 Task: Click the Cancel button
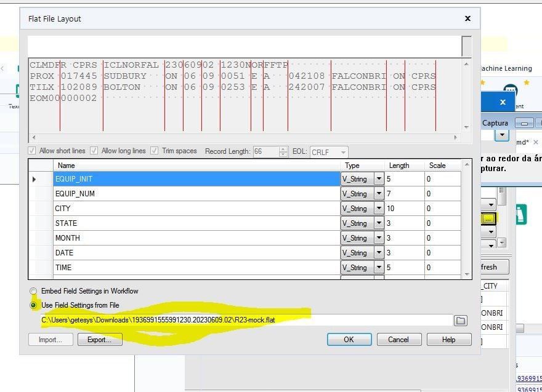tap(399, 340)
